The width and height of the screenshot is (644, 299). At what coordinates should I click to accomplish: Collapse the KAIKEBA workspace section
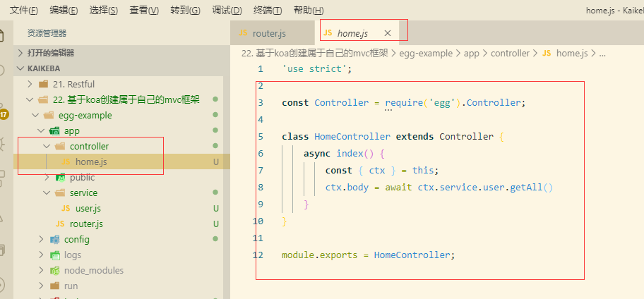[x=122, y=68]
